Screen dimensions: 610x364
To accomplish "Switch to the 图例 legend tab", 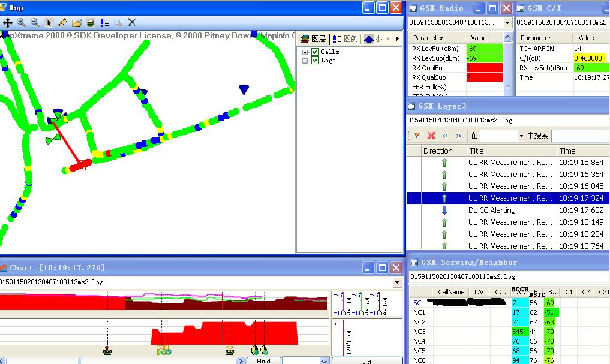I will pos(345,38).
